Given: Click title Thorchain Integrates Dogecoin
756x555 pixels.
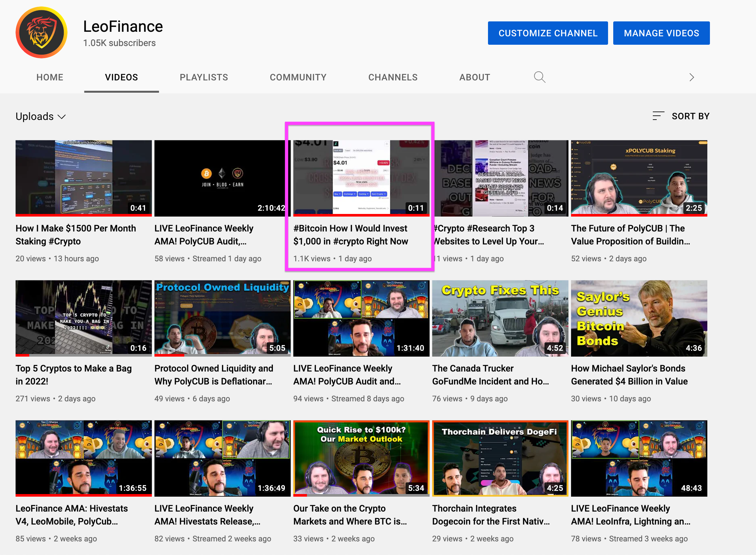Looking at the screenshot, I should pos(491,515).
